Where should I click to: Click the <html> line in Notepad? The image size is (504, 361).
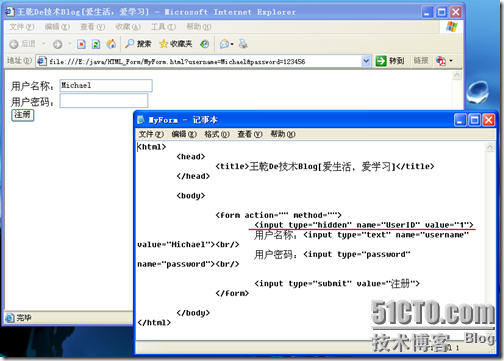point(152,147)
